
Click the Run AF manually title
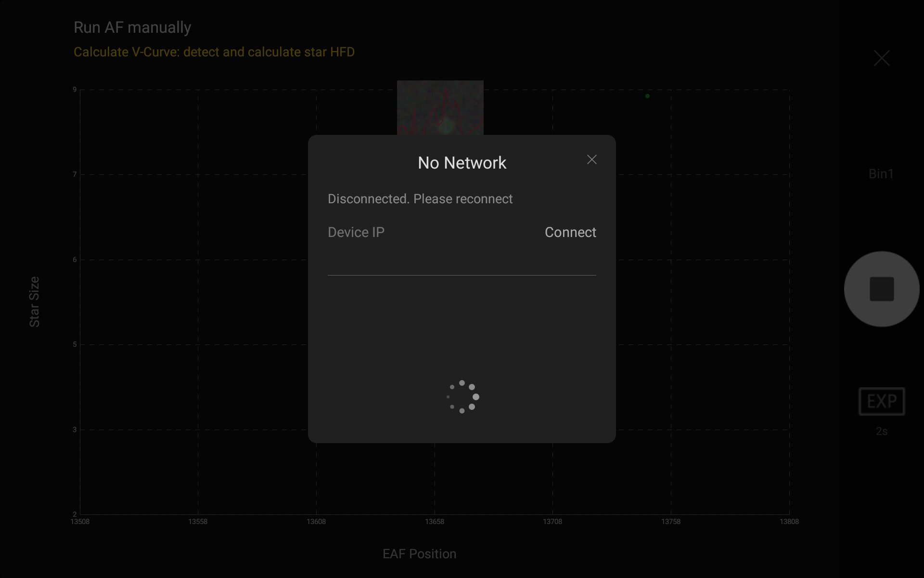(x=132, y=27)
